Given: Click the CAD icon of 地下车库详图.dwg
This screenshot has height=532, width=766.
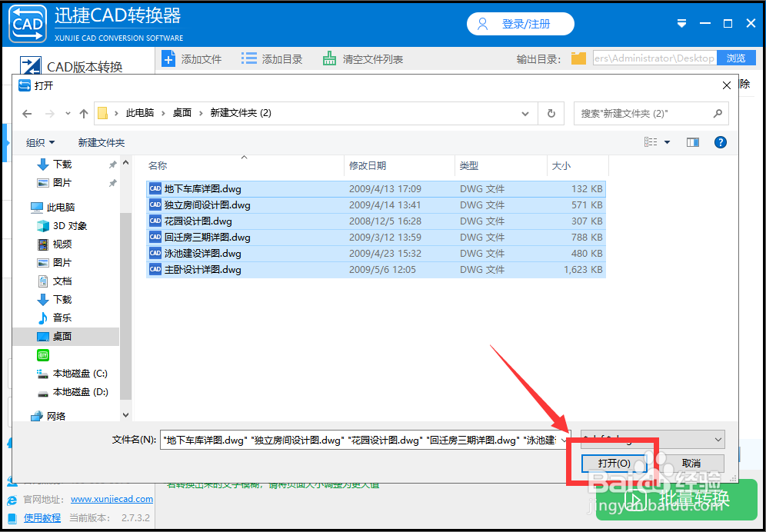Looking at the screenshot, I should [x=155, y=188].
